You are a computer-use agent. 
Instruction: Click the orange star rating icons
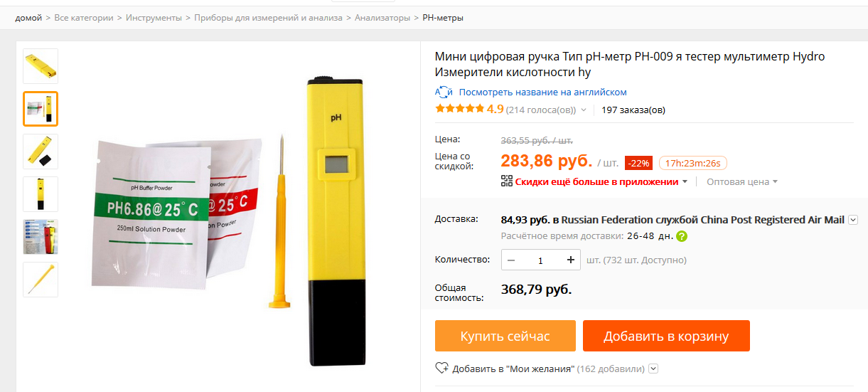[459, 109]
